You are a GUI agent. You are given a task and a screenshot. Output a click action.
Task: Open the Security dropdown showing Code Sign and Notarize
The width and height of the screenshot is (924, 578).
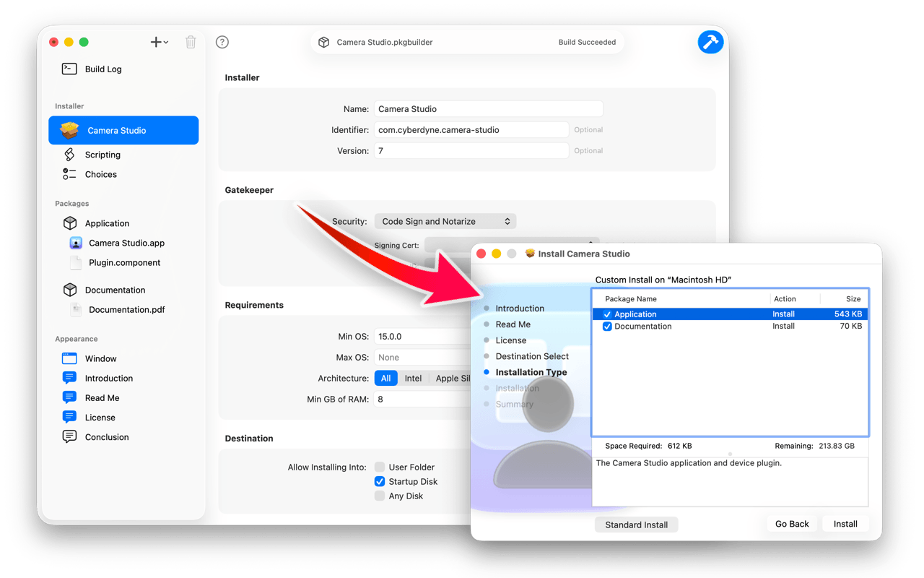(x=445, y=221)
